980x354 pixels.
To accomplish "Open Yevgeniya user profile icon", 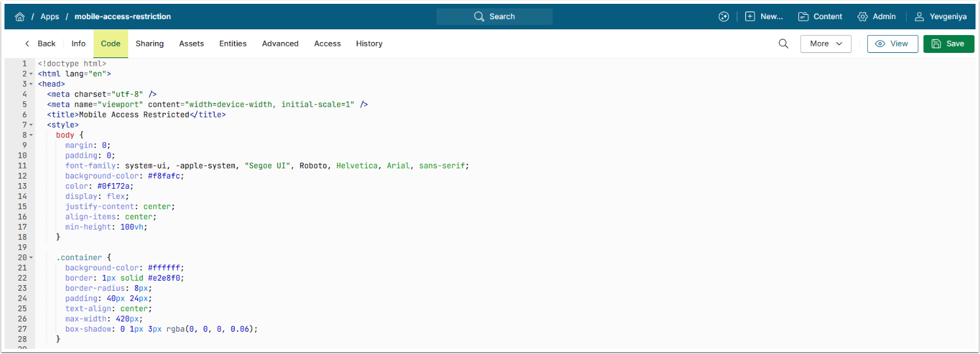I will pyautogui.click(x=919, y=17).
